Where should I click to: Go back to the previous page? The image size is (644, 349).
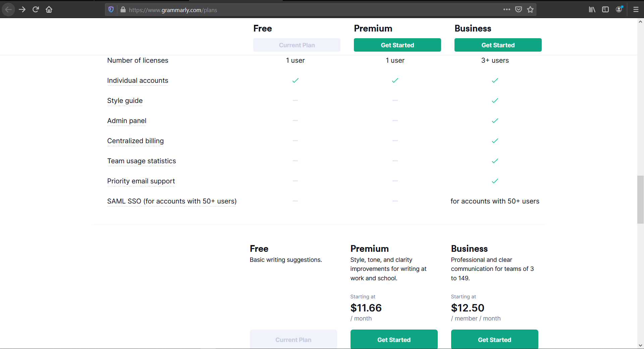(8, 10)
